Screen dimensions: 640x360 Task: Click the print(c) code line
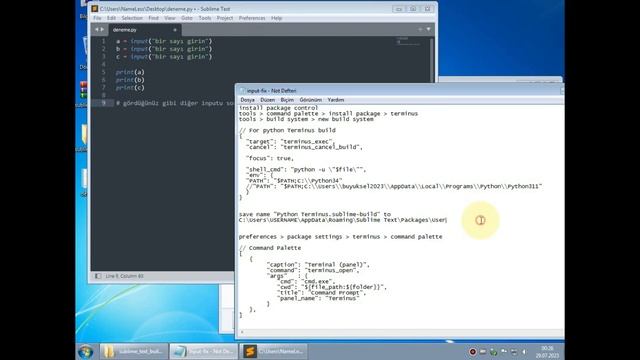(130, 88)
